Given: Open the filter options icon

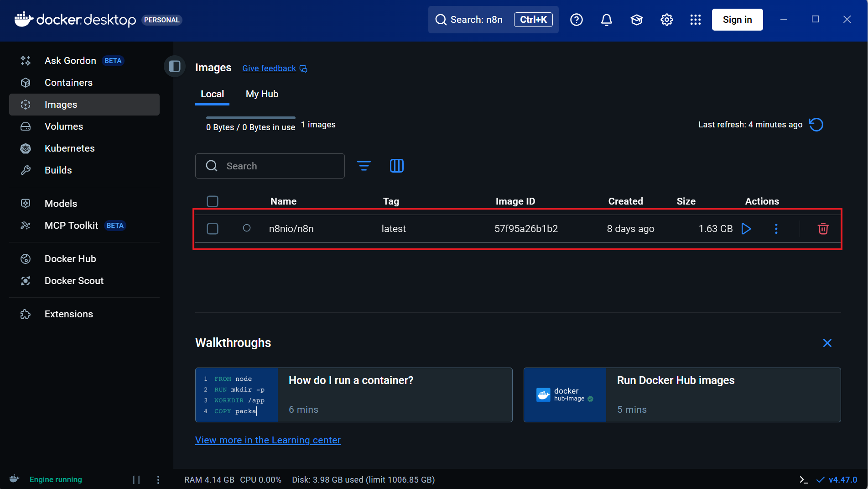Looking at the screenshot, I should 364,166.
